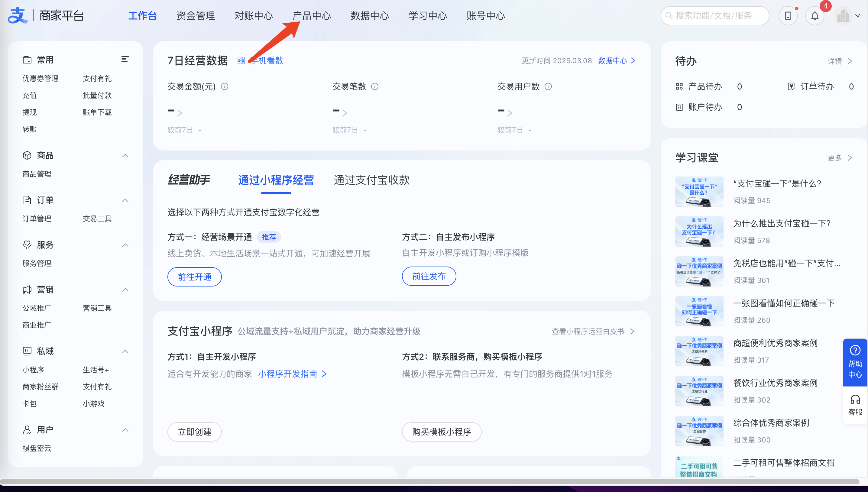This screenshot has width=868, height=492.
Task: Click info icon next to 交易用户数
Action: [x=548, y=86]
